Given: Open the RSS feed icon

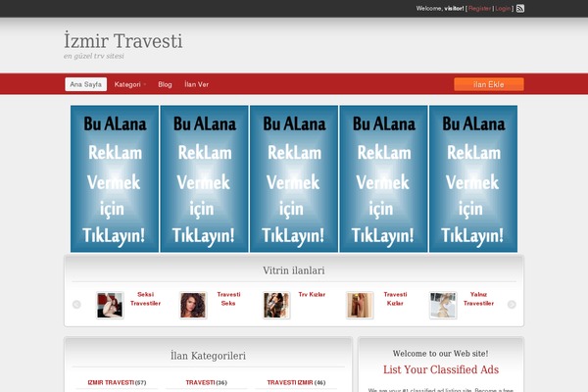Looking at the screenshot, I should pyautogui.click(x=520, y=8).
